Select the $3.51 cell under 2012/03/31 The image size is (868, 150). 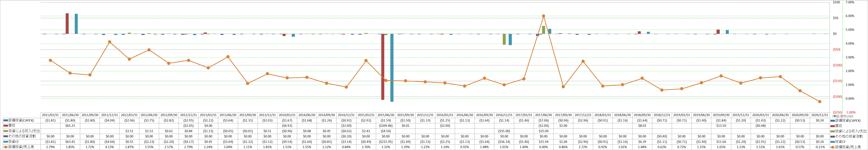[129, 131]
